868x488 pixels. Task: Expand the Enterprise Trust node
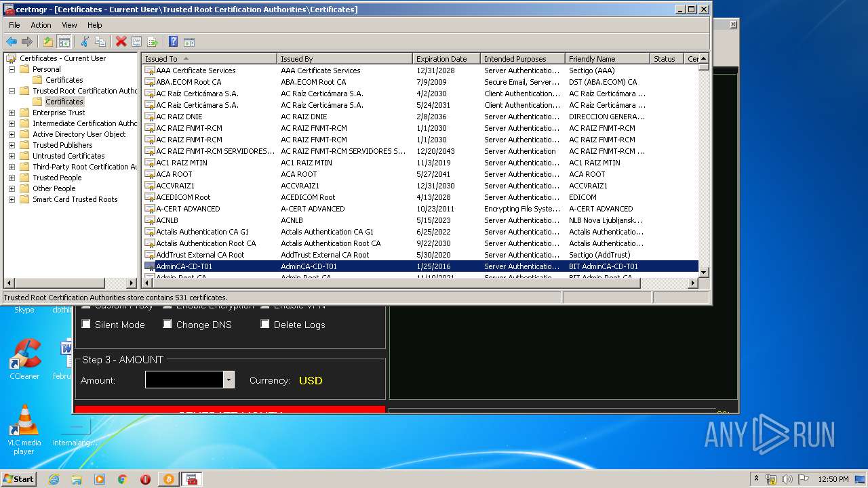12,113
